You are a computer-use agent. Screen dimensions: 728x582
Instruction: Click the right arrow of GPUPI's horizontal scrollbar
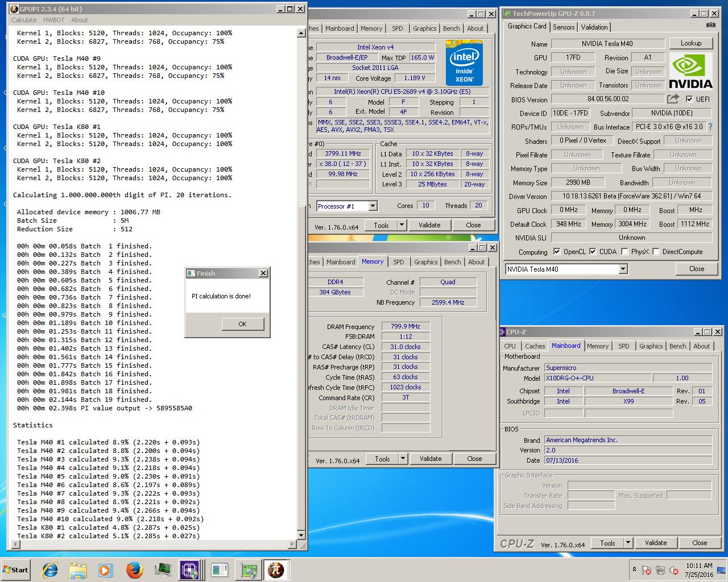click(x=293, y=544)
